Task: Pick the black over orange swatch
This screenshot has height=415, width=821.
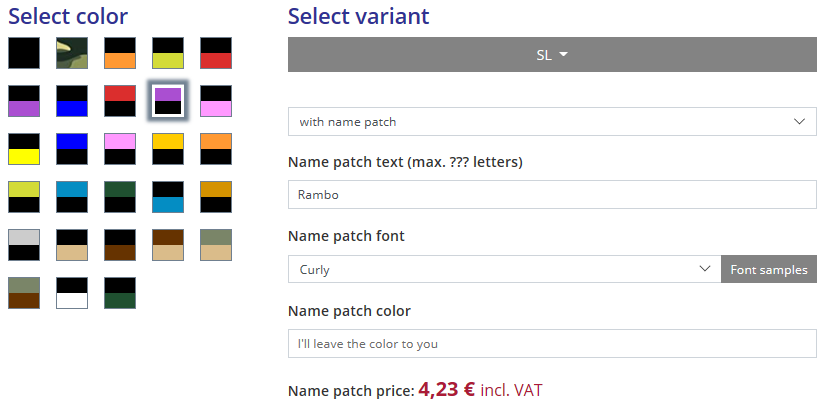Action: [120, 53]
